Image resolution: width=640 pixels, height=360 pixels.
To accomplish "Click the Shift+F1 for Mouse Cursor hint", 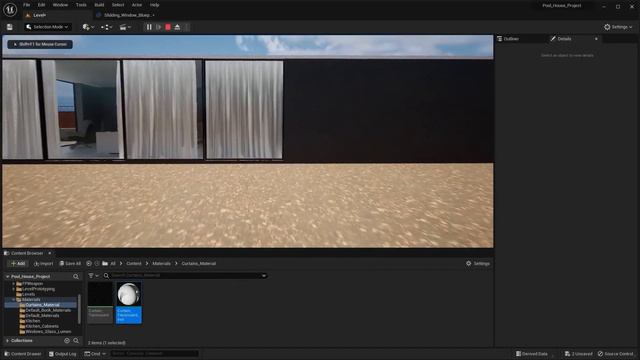I will point(40,44).
